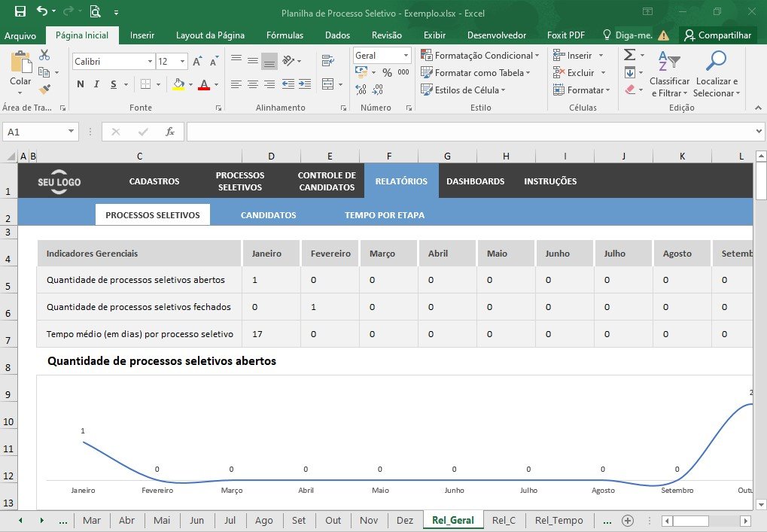Toggle italic formatting (I)
Screen dimensions: 767x532
(96, 84)
